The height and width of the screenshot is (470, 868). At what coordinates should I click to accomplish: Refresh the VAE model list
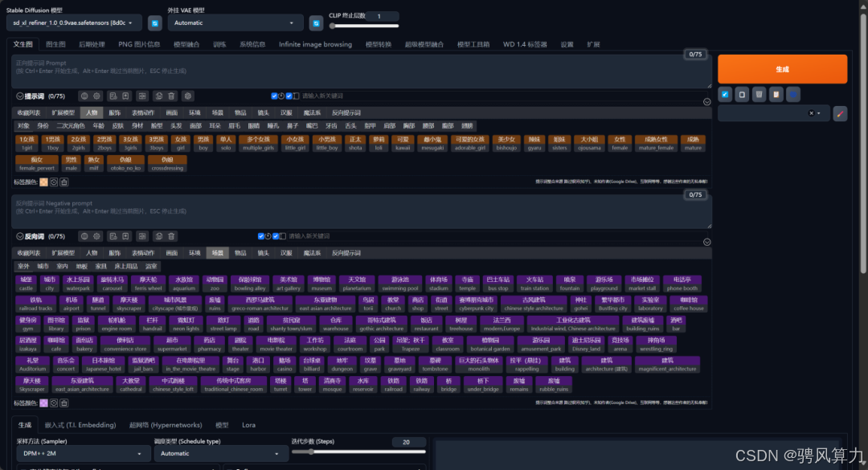coord(316,23)
